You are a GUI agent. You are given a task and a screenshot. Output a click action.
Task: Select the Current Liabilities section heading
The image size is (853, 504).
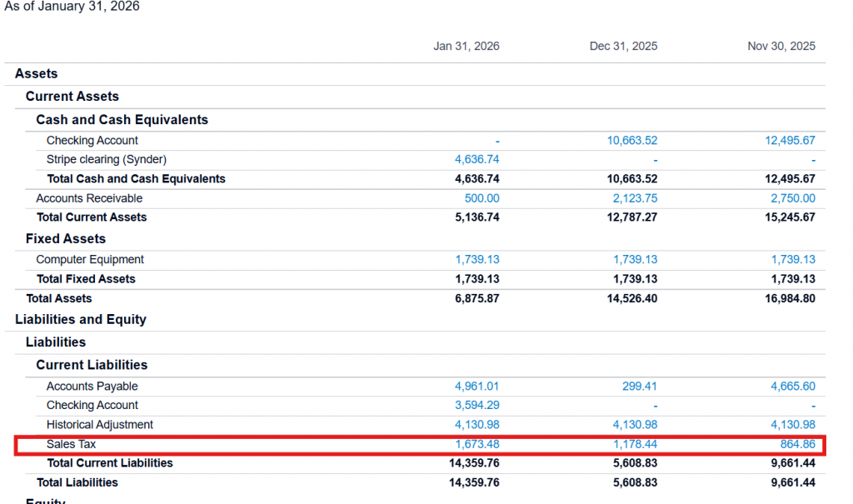point(92,365)
